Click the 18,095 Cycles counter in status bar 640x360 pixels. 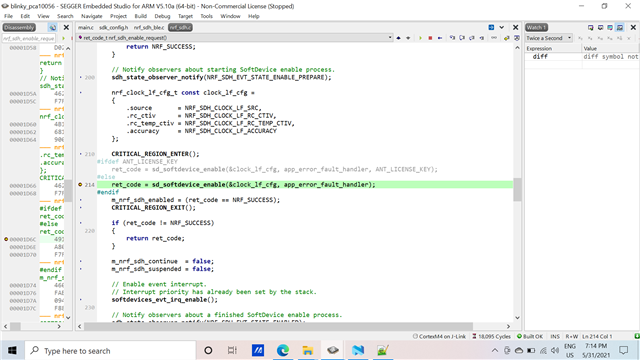(491, 336)
